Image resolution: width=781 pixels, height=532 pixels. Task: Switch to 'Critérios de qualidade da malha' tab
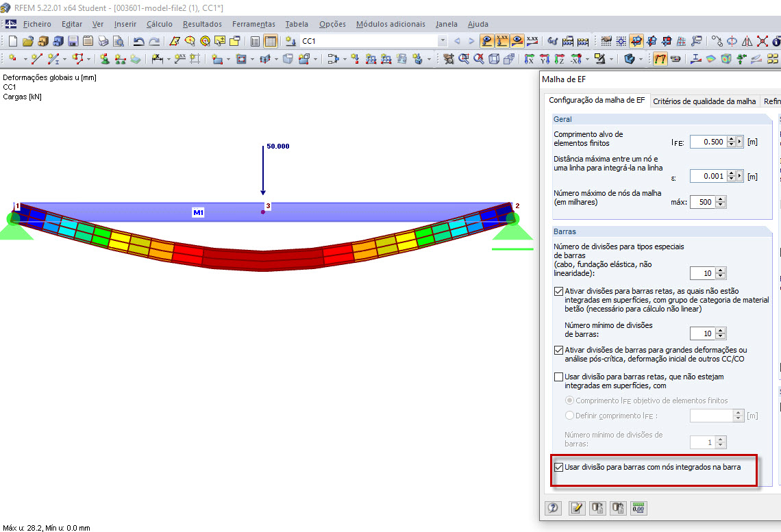click(x=704, y=101)
